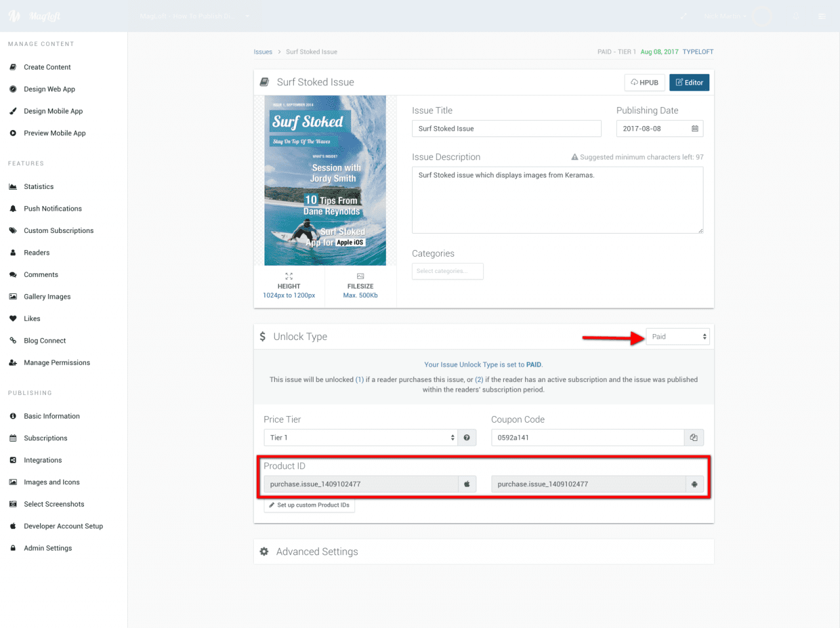Viewport: 840px width, 628px height.
Task: Click the Publishing Date field 2017-08-08
Action: 660,129
